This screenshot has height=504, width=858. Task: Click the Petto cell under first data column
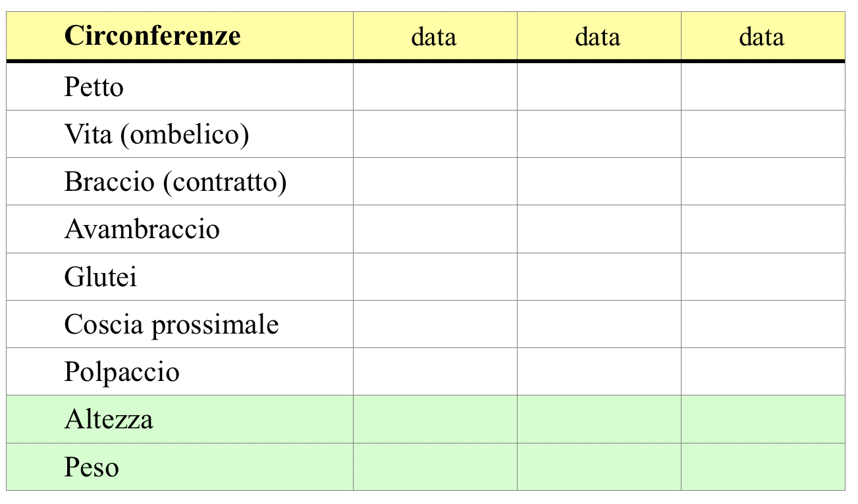pyautogui.click(x=435, y=87)
